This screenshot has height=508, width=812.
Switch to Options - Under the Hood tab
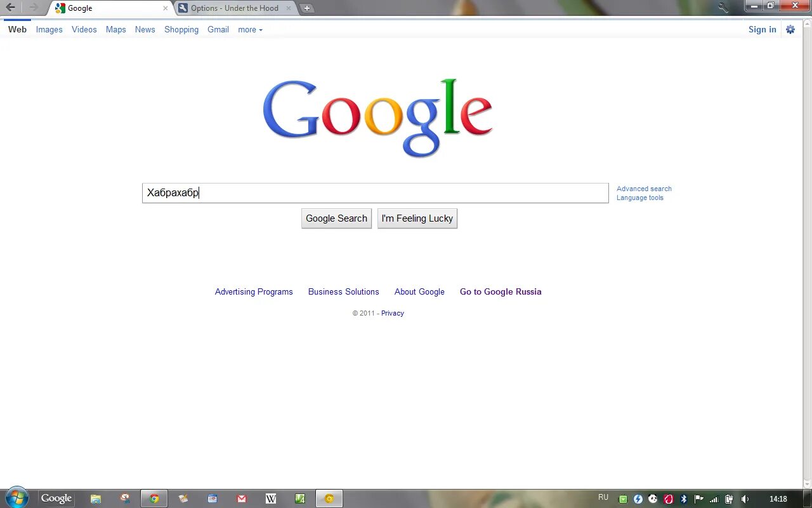point(235,8)
